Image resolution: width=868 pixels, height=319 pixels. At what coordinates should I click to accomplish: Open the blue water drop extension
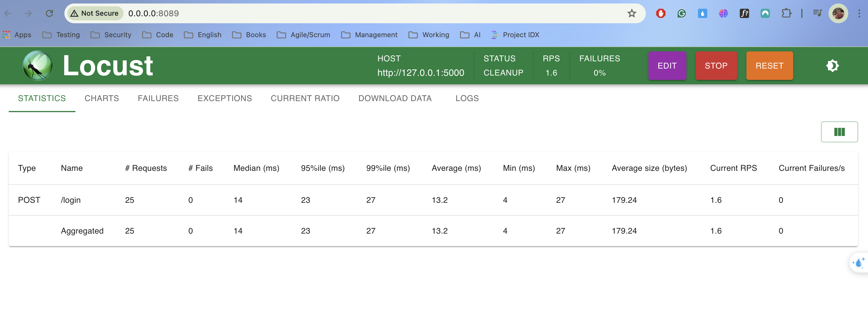[x=702, y=13]
